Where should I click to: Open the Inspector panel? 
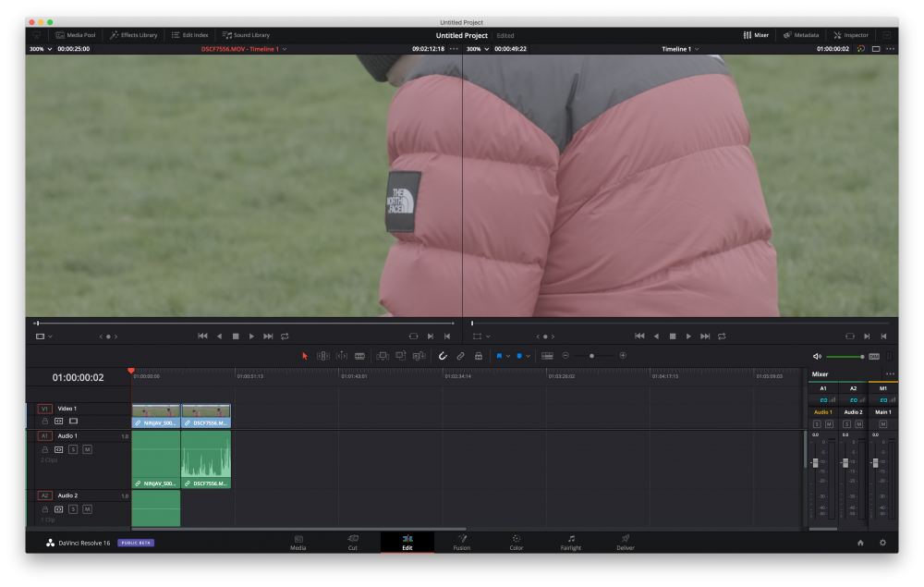[x=851, y=35]
